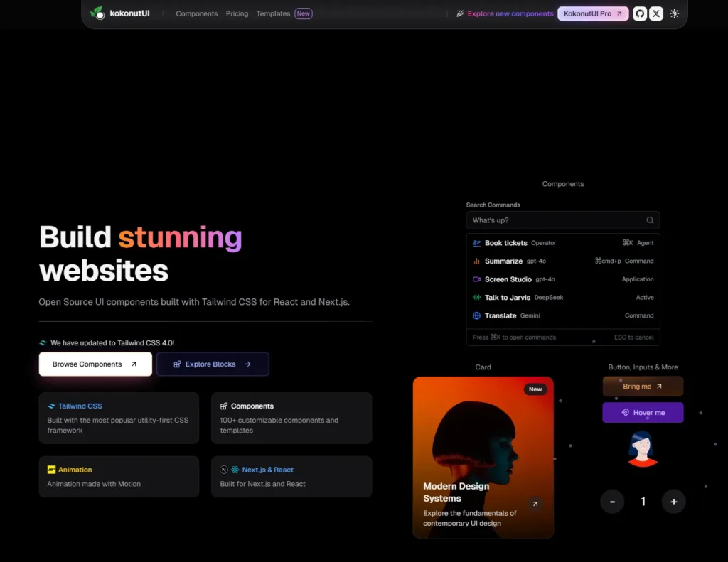Toggle light theme with sun icon

pyautogui.click(x=674, y=13)
